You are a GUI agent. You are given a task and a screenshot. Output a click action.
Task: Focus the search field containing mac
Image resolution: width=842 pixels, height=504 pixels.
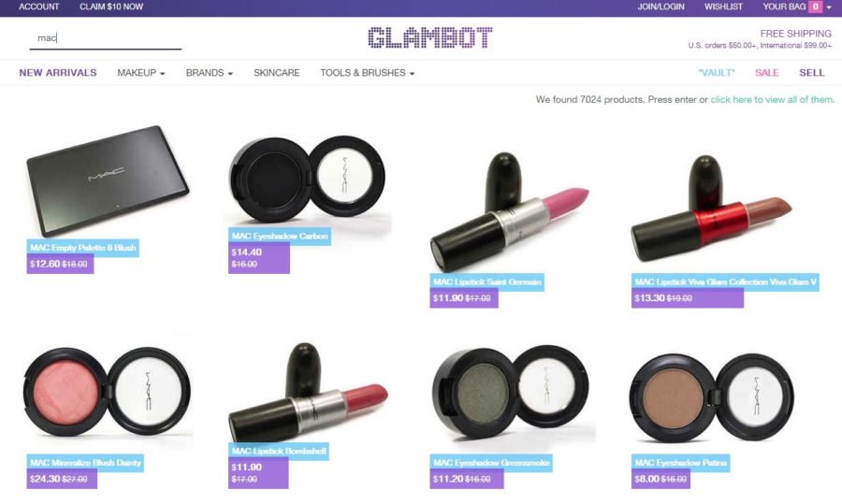pos(105,38)
